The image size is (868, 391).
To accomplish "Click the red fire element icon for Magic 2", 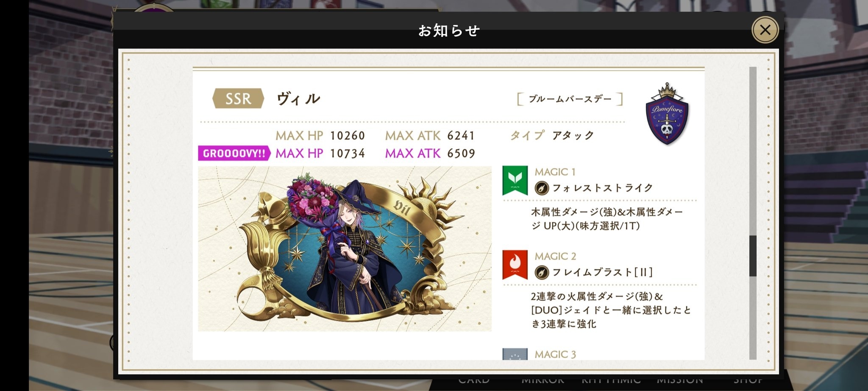I will tap(515, 265).
